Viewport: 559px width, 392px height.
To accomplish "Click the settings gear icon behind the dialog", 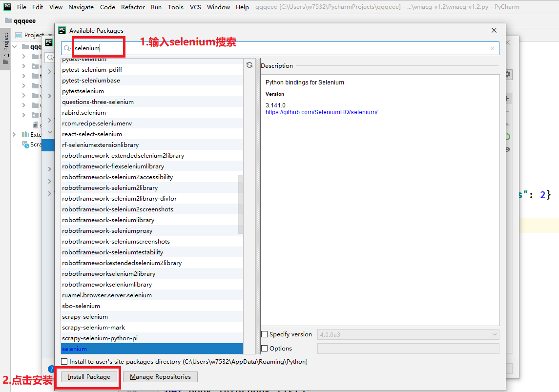I will (x=508, y=75).
